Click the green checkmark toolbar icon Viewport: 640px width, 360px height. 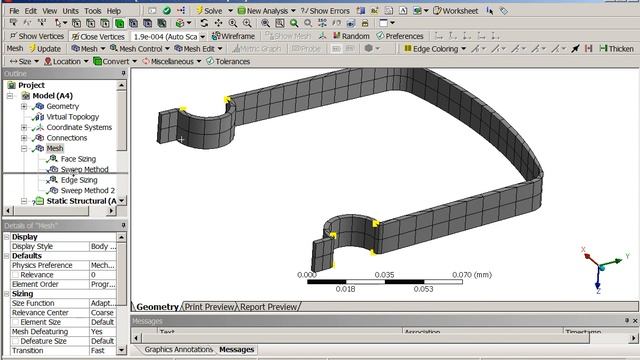[167, 11]
